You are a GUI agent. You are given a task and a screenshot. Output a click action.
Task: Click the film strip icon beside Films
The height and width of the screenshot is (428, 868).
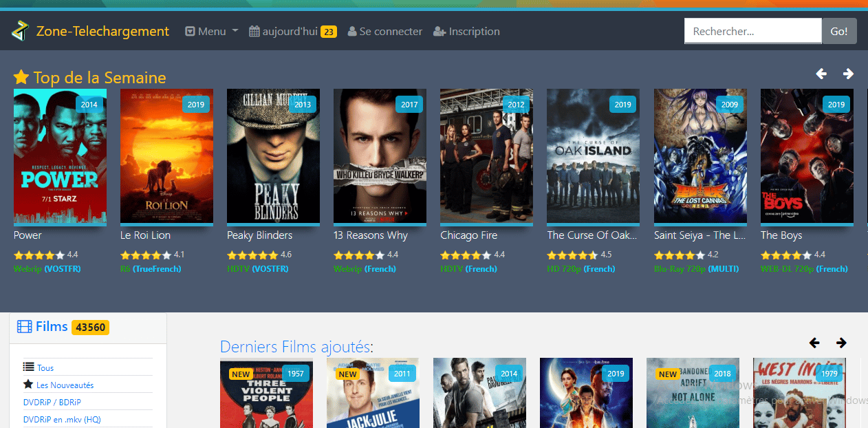coord(25,327)
